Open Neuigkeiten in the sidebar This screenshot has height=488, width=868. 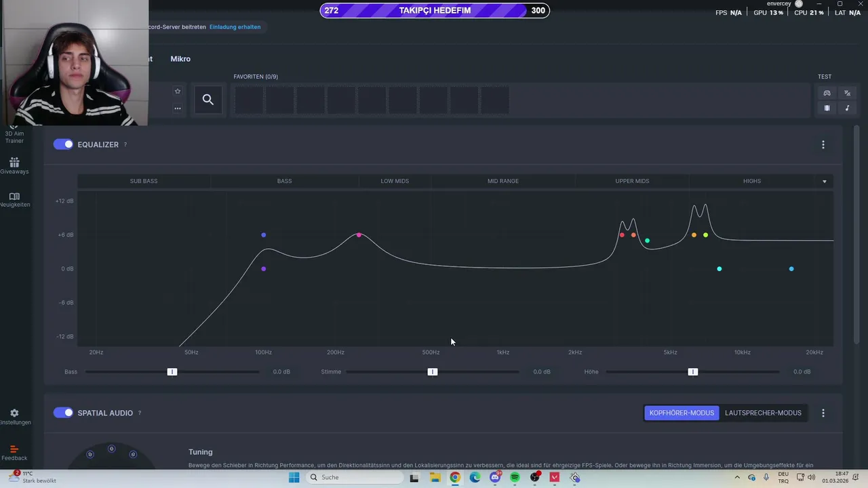coord(14,199)
